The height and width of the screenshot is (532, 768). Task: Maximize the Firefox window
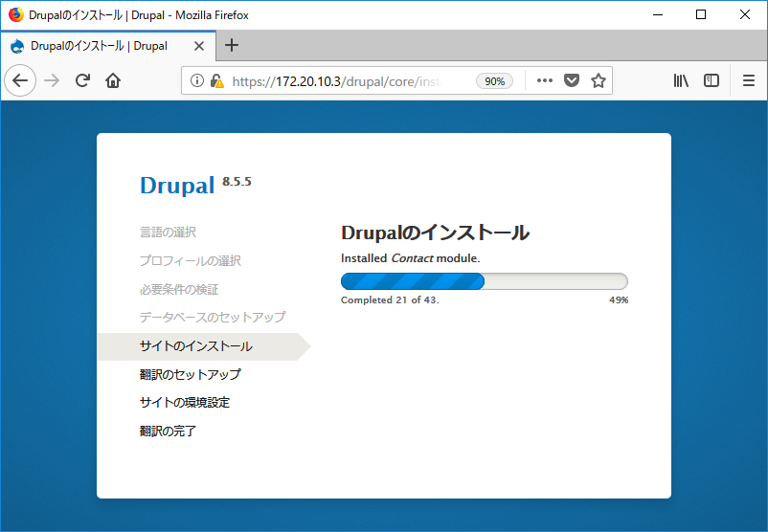coord(701,14)
